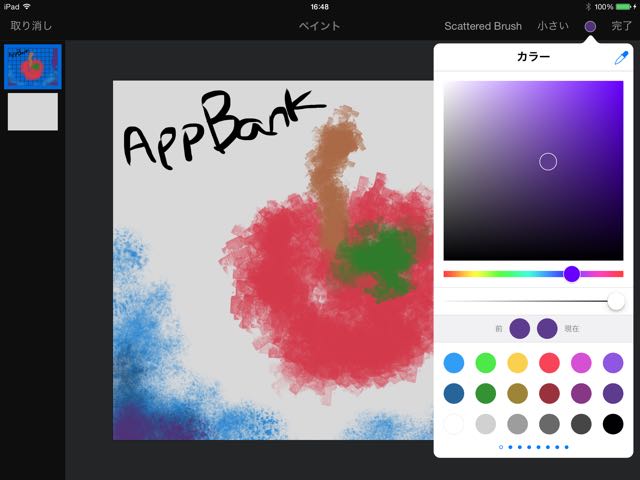
Task: Go to the second swatch page dot
Action: pos(510,447)
